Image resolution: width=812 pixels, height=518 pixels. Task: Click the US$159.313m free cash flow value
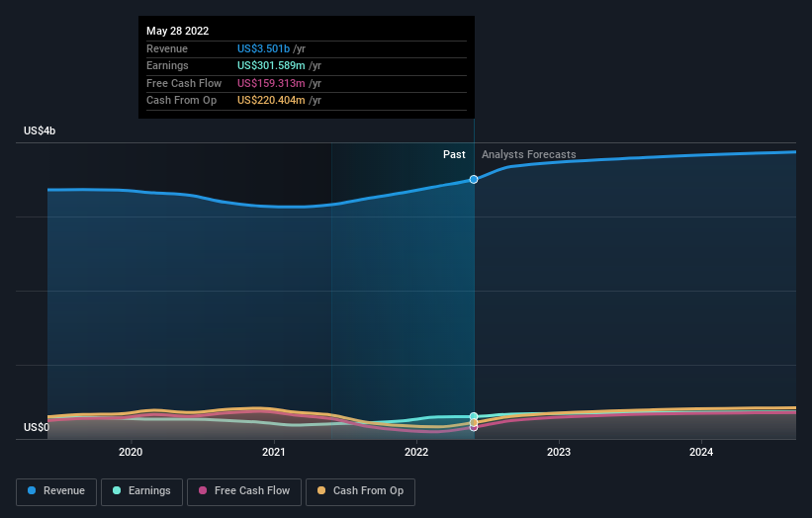coord(271,83)
